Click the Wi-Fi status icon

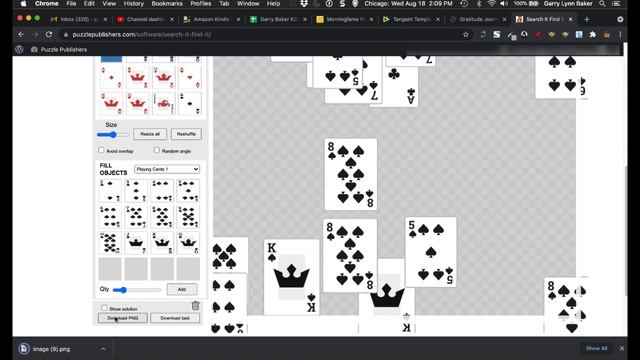click(492, 4)
